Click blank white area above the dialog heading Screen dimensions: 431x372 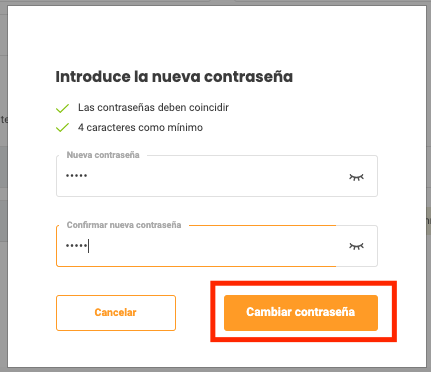tap(217, 37)
